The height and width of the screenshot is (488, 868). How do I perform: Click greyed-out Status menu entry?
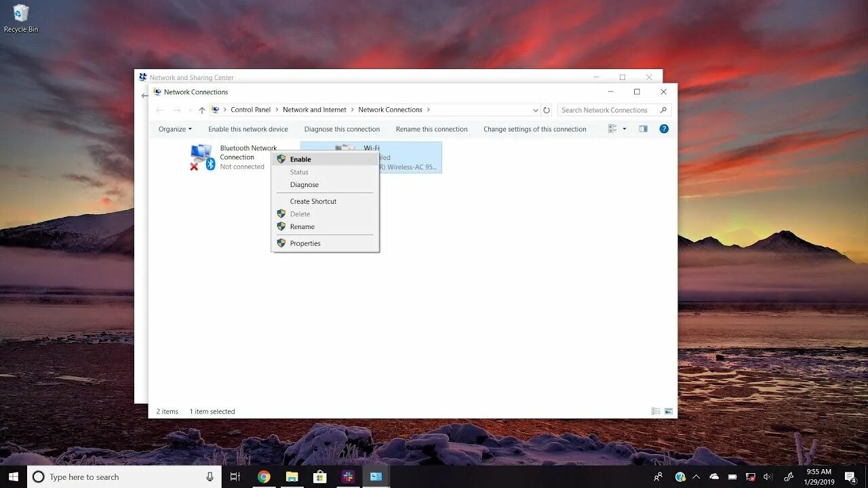pos(325,172)
